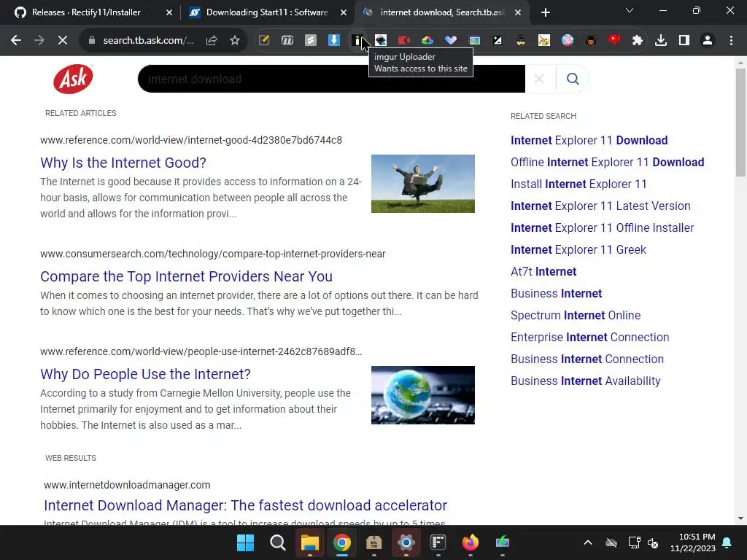Open Firefox from the taskbar
This screenshot has height=560, width=747.
point(471,542)
